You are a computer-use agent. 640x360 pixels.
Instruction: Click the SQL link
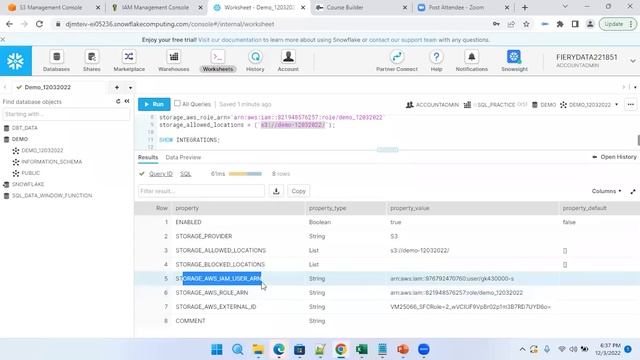click(x=186, y=174)
